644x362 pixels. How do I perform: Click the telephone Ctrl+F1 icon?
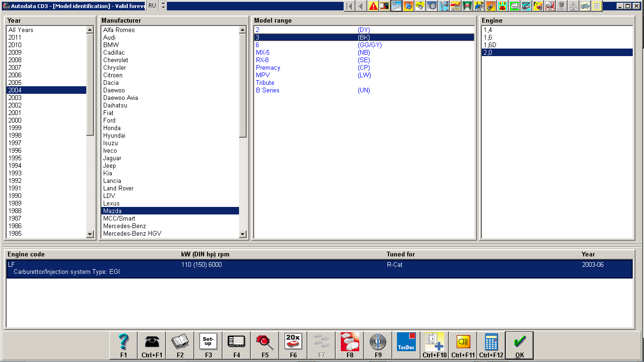[152, 346]
